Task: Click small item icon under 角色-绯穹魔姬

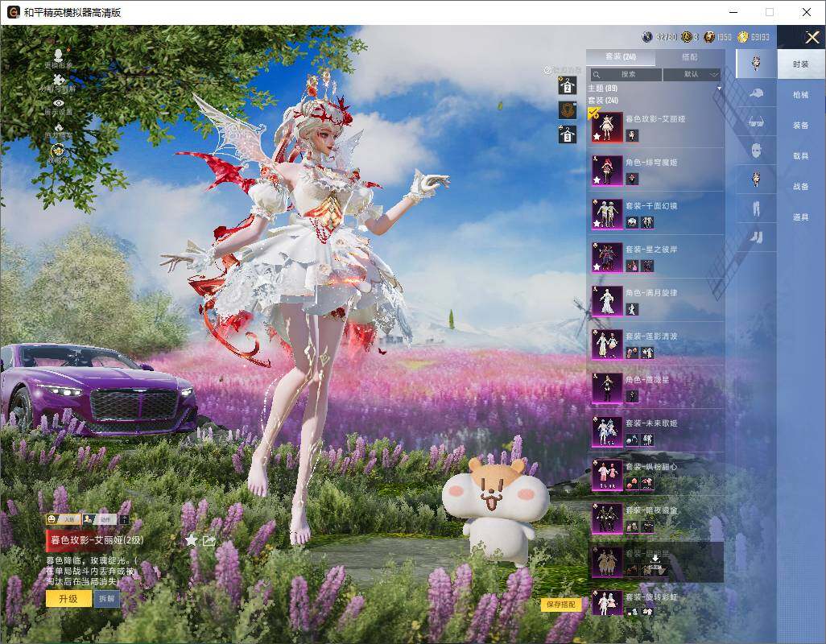Action: 632,179
